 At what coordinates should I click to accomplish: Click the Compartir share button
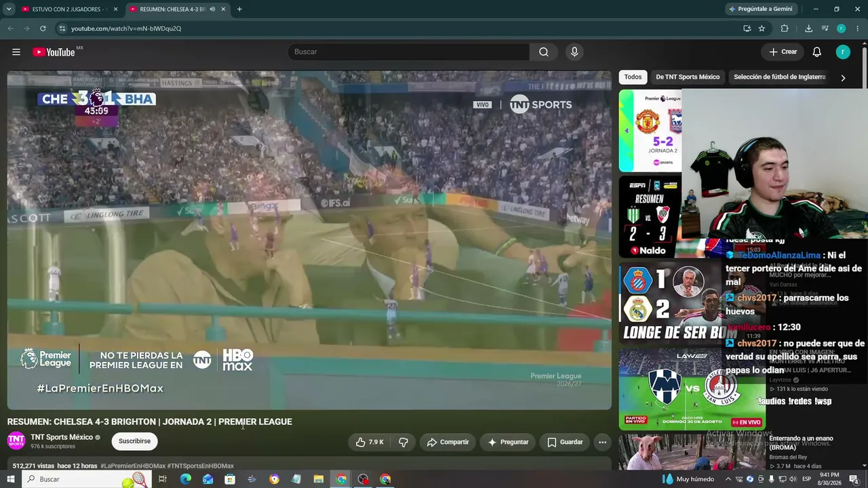click(448, 442)
